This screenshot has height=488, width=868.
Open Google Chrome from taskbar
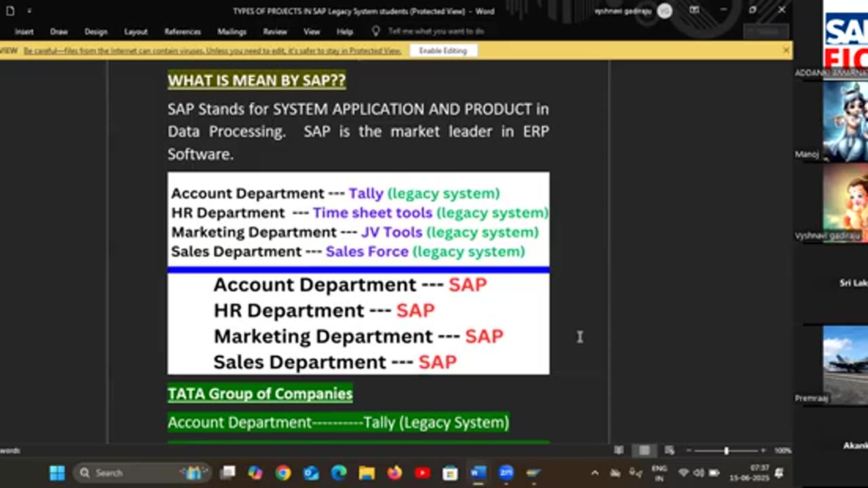click(283, 473)
